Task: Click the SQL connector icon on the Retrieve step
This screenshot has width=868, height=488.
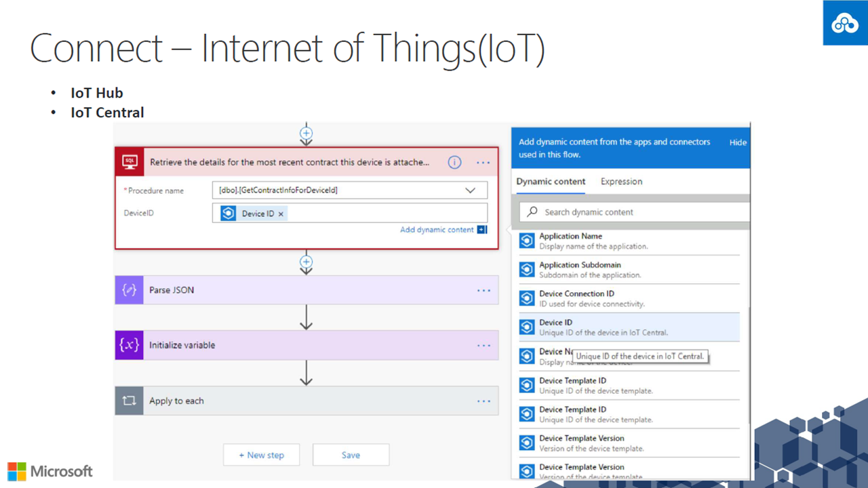Action: click(x=130, y=162)
